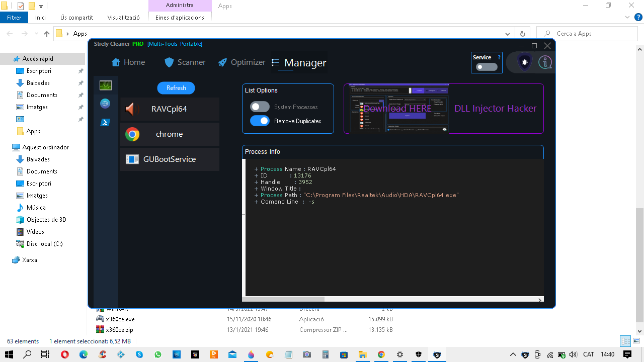Open the Visualització ribbon tab
This screenshot has height=362, width=644.
point(123,17)
